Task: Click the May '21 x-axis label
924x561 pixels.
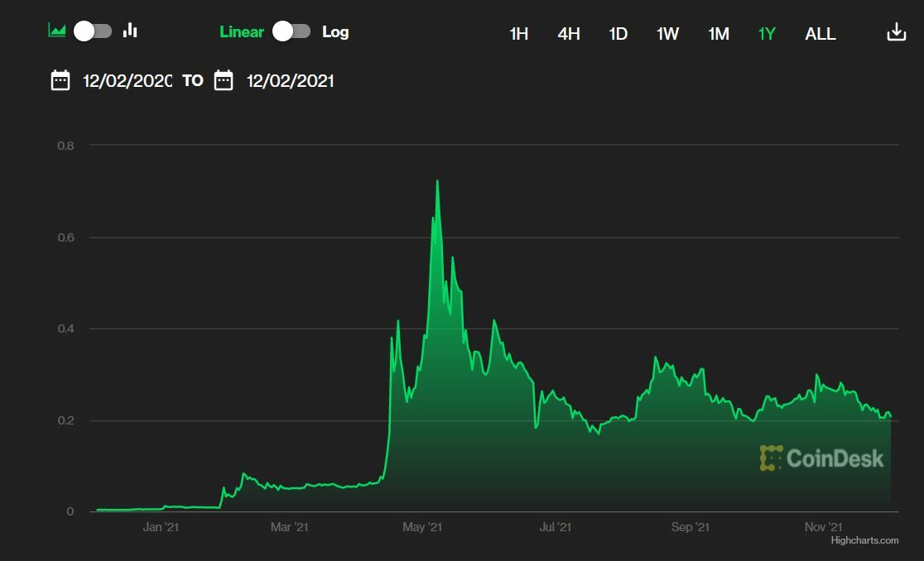Action: [422, 527]
